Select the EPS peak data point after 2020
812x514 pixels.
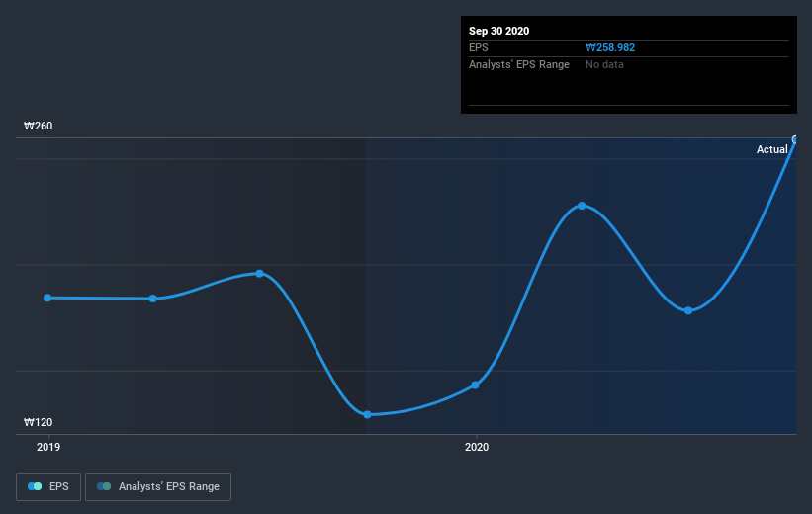(582, 206)
